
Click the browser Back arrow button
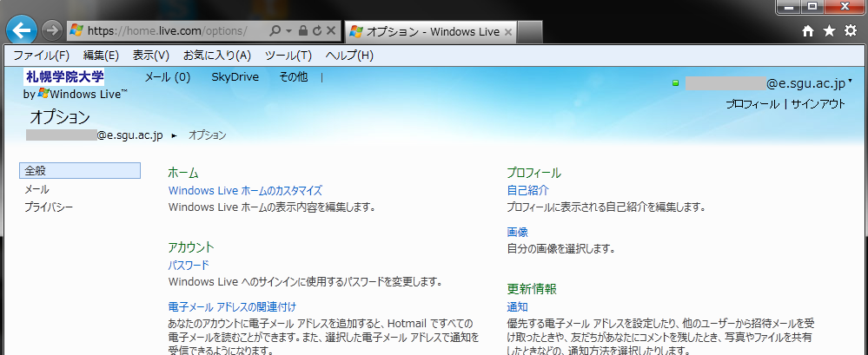(x=21, y=30)
